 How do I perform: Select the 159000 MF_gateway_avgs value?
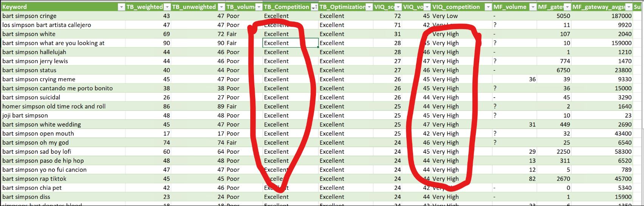(602, 43)
